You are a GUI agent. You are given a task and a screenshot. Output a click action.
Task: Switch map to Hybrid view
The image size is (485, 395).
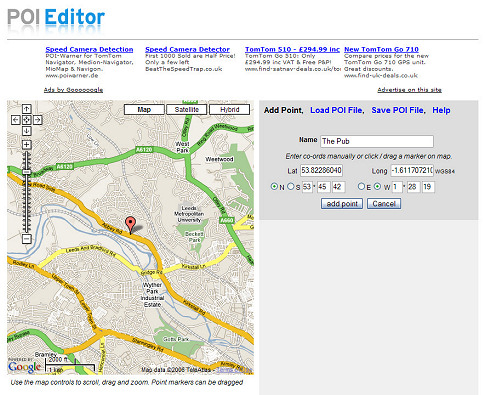click(229, 109)
